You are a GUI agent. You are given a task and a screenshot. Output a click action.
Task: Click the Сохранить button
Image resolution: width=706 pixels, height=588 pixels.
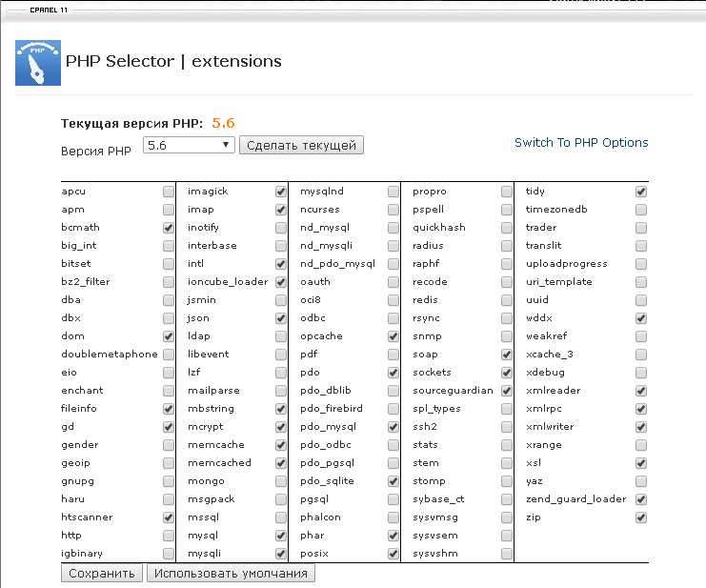[x=102, y=574]
